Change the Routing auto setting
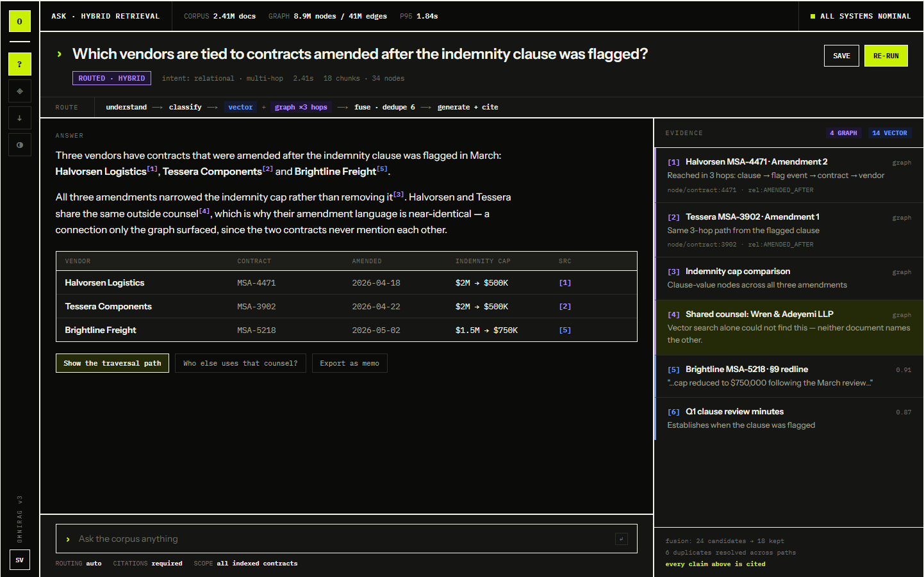924x577 pixels. (78, 564)
